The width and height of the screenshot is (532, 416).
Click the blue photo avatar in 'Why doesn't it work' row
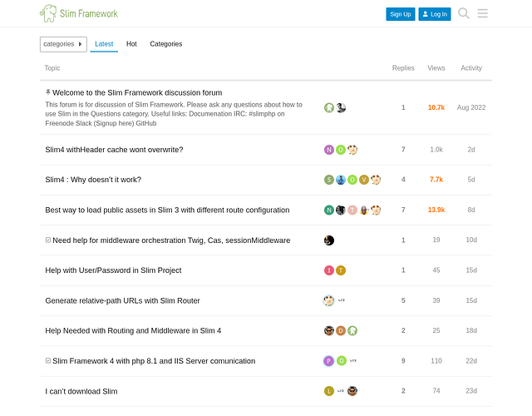tap(341, 180)
